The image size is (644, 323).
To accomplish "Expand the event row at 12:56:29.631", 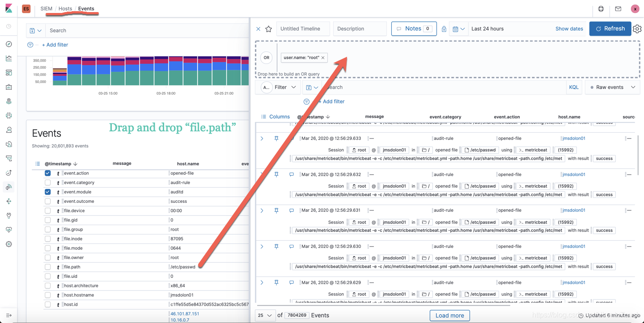I will [262, 210].
